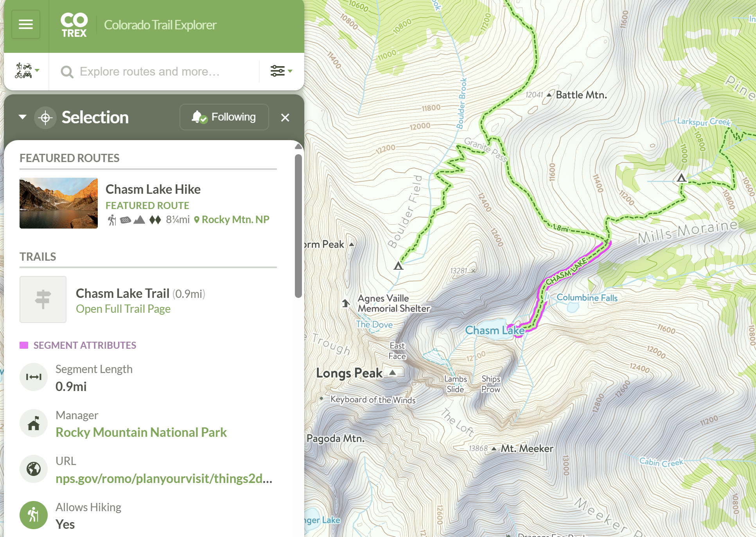Collapse the Selection panel triangle
The image size is (756, 537).
23,117
